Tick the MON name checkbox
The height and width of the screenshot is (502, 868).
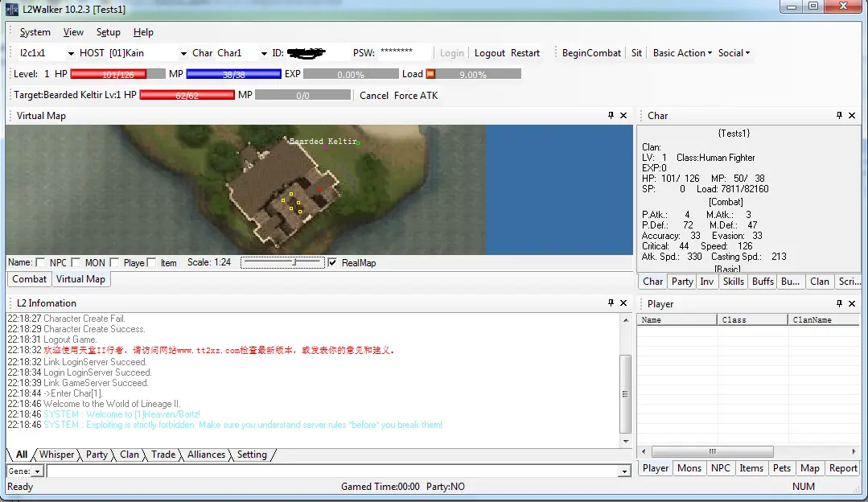pyautogui.click(x=76, y=263)
